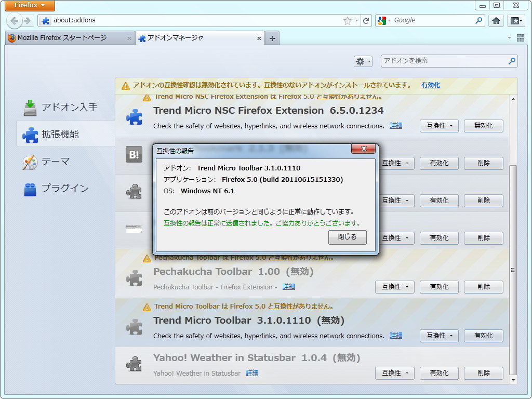The width and height of the screenshot is (532, 399).
Task: Click the Yahoo! Weather in Statusbar puzzle icon
Action: (x=135, y=364)
